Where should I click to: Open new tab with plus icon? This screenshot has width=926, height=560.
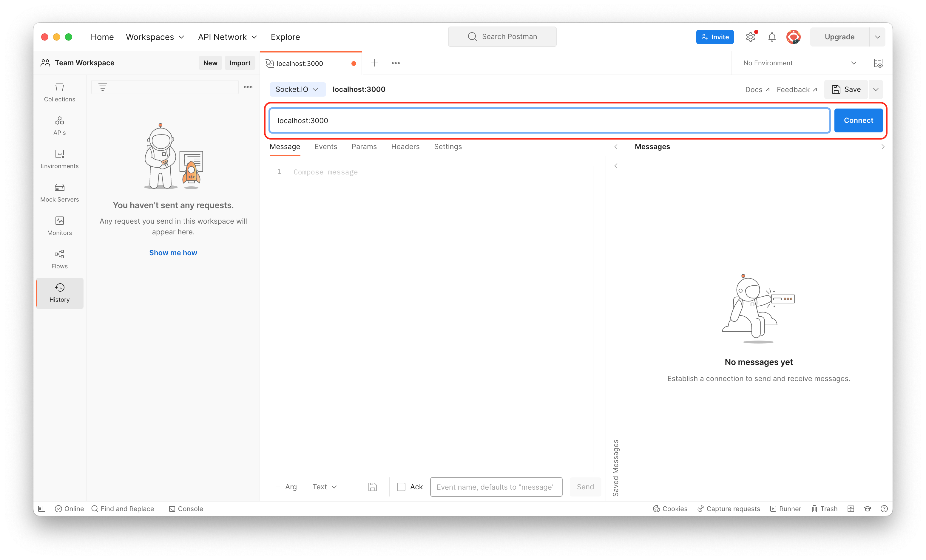tap(374, 63)
